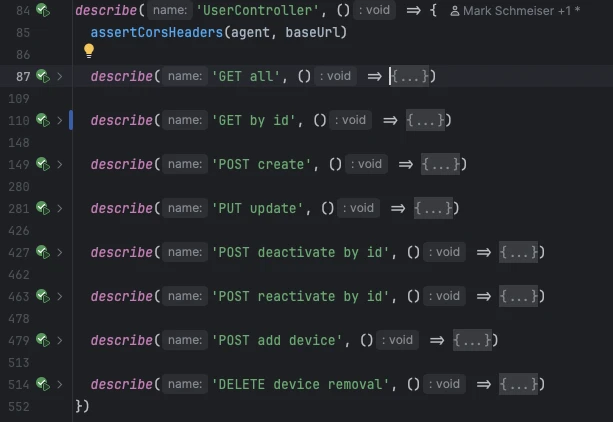Viewport: 613px width, 422px height.
Task: Expand the 'GET all' fold chevron in gutter
Action: [x=60, y=76]
